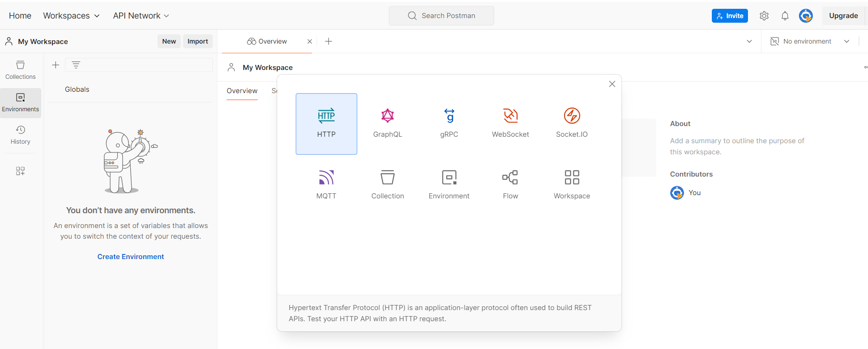Select the MQTT request icon
The image size is (868, 349).
pyautogui.click(x=326, y=178)
